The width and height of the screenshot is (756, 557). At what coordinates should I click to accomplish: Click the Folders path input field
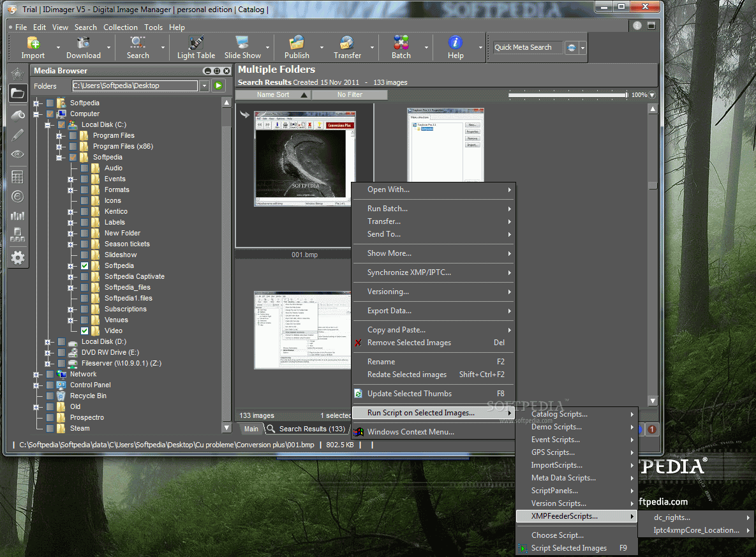pyautogui.click(x=135, y=86)
